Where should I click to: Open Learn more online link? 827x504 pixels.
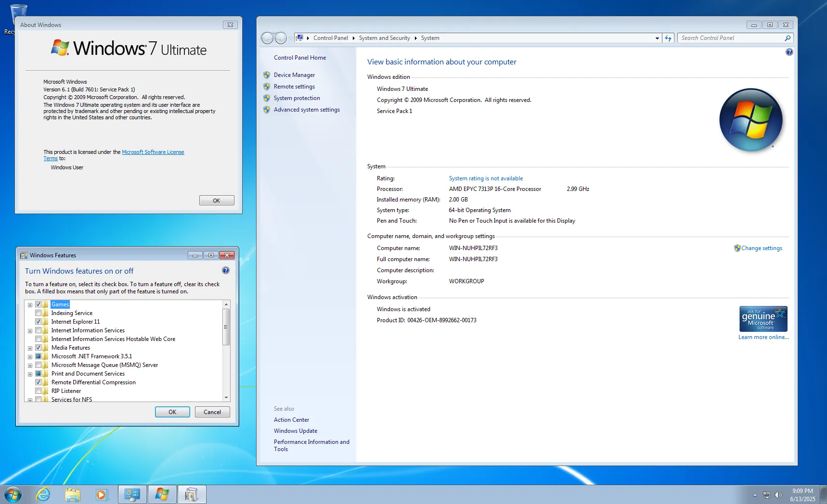763,337
